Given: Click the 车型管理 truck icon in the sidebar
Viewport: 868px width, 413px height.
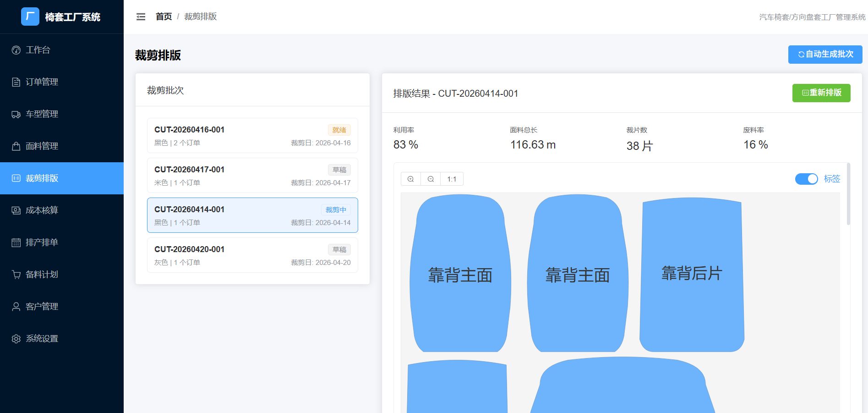Looking at the screenshot, I should (x=16, y=114).
